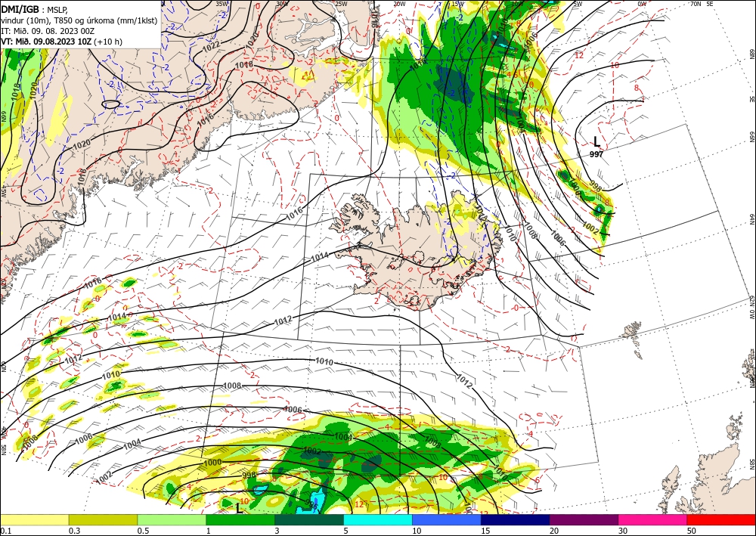Click the '0.1' legend scale value
Image resolution: width=756 pixels, height=536 pixels.
pos(5,531)
